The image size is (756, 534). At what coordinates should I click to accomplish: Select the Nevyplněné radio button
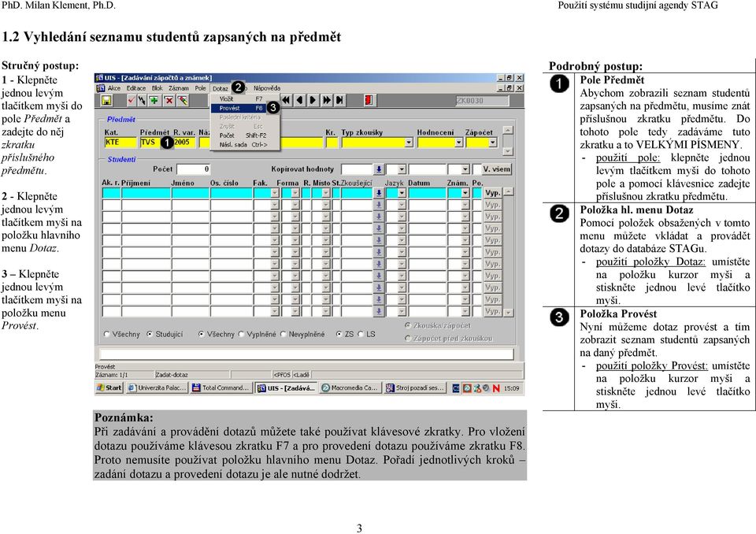[x=283, y=334]
